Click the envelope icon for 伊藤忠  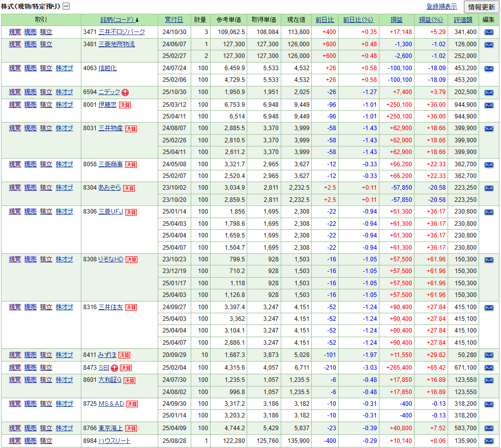pyautogui.click(x=489, y=105)
